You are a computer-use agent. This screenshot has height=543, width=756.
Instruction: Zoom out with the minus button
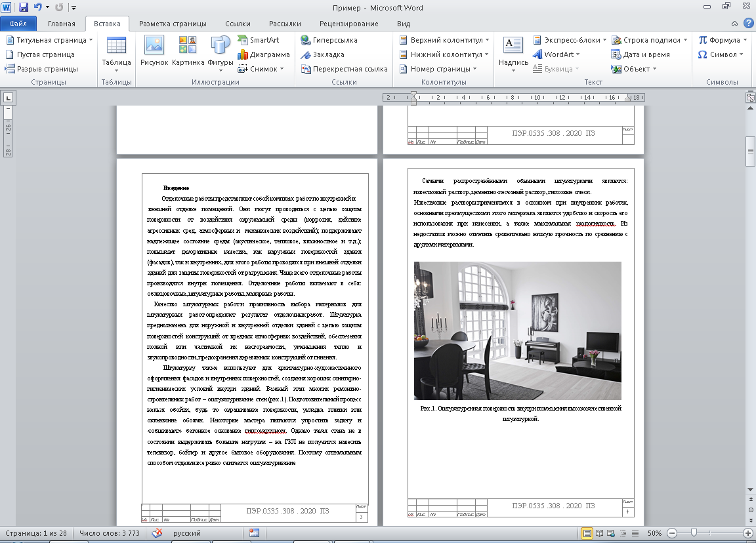click(672, 533)
